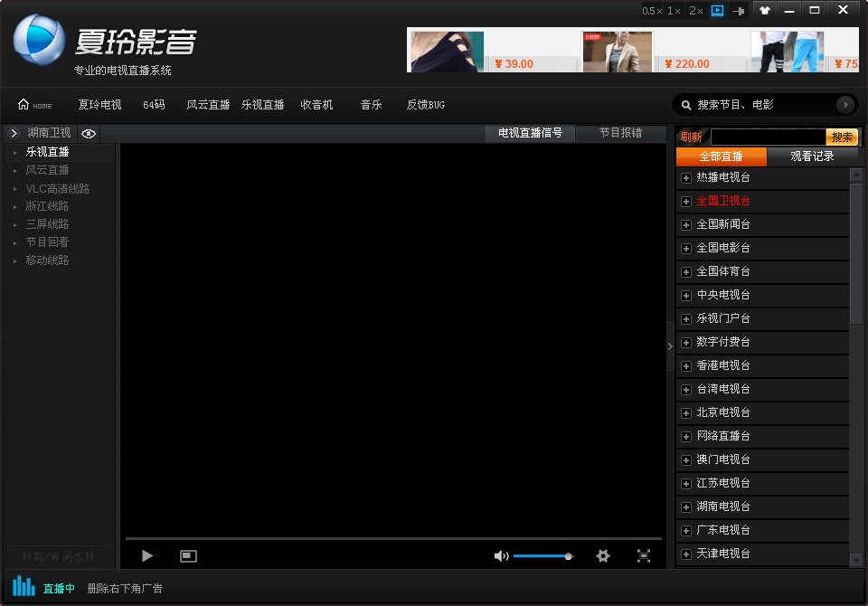Click the volume slider
Screen dimensions: 868x606
pos(543,556)
